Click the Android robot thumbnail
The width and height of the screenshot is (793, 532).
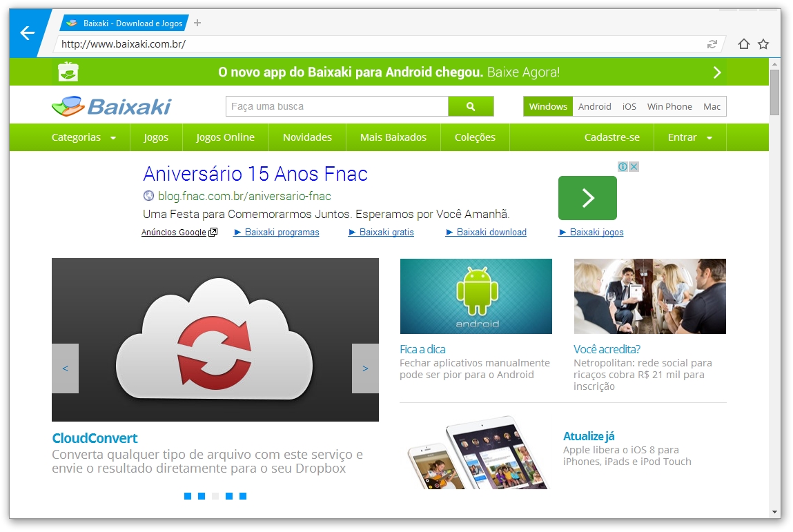[476, 296]
